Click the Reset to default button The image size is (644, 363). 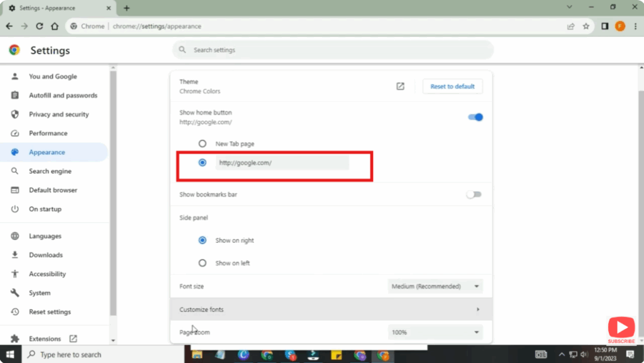[x=452, y=86]
